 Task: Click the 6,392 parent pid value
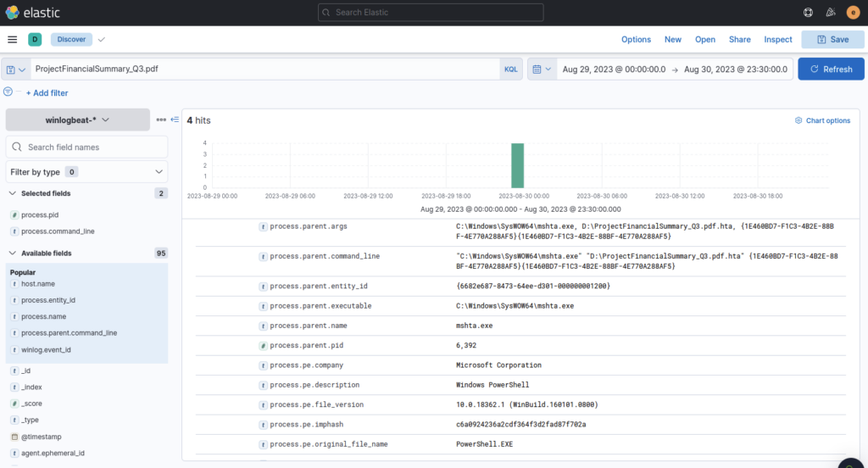tap(466, 346)
